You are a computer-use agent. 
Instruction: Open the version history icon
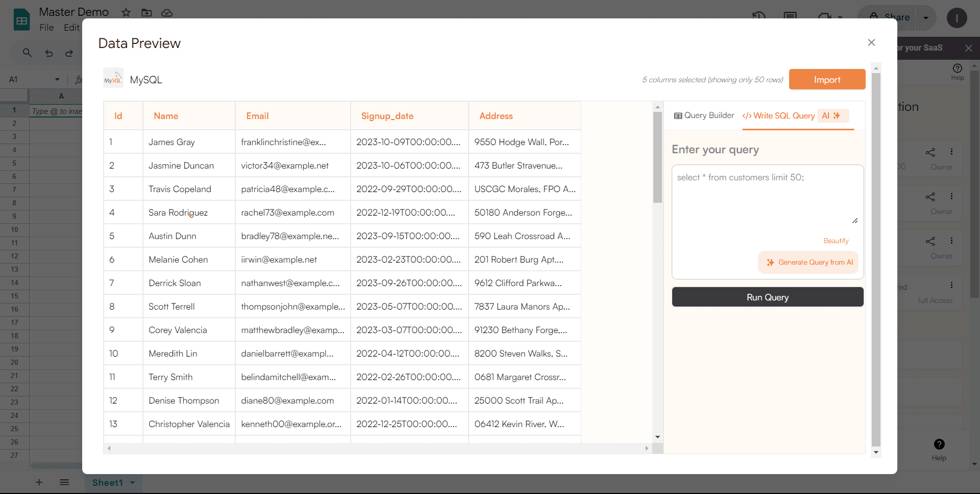[759, 17]
